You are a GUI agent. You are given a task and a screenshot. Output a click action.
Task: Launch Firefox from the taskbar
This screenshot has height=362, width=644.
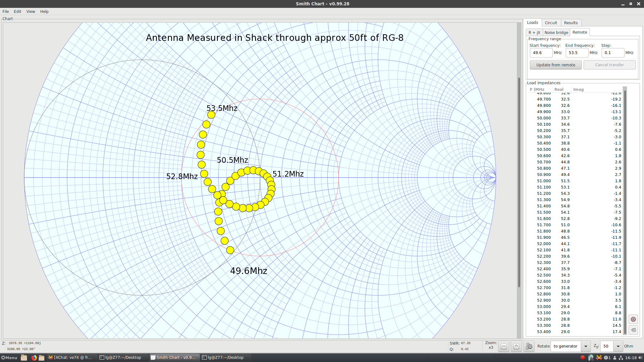point(34,358)
